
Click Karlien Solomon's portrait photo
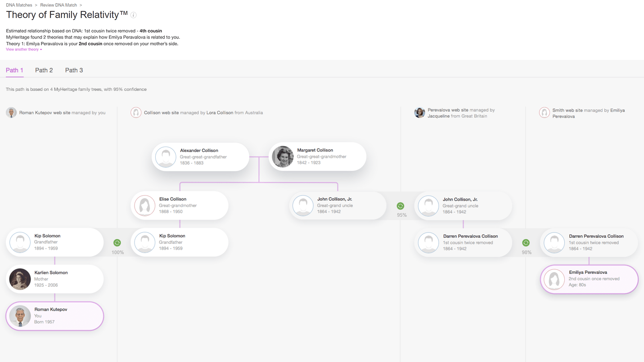click(20, 279)
